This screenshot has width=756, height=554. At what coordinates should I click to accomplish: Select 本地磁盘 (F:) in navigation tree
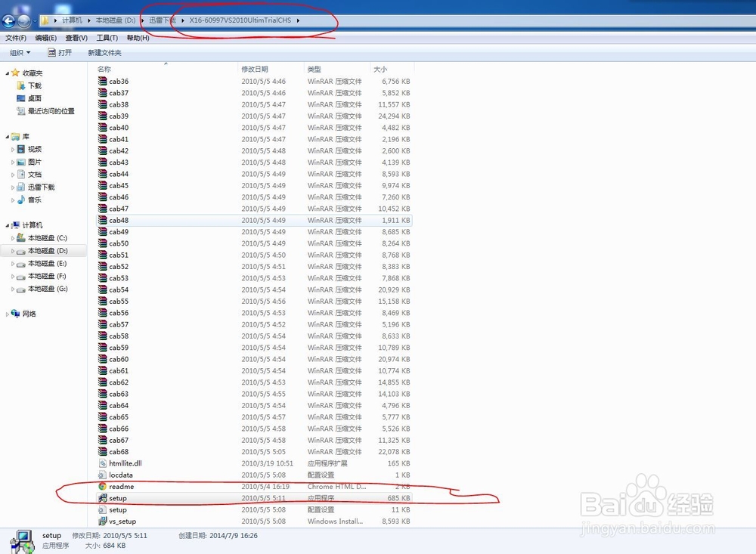pos(47,277)
